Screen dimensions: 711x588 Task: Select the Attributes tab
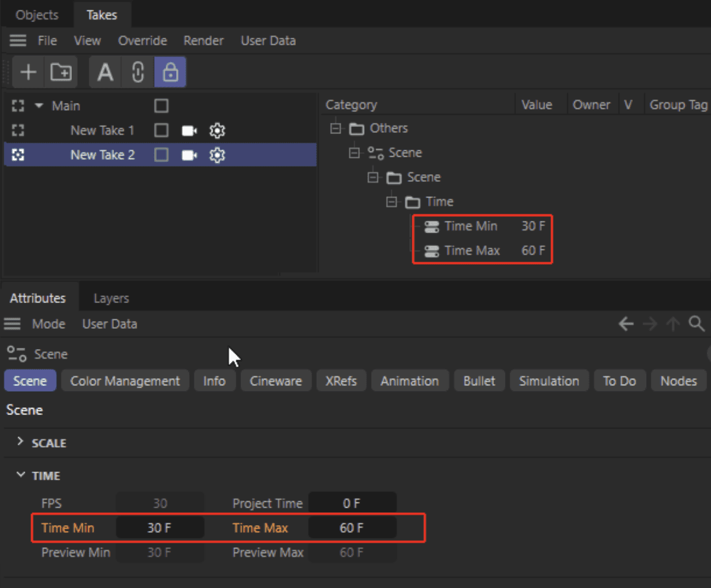click(38, 298)
